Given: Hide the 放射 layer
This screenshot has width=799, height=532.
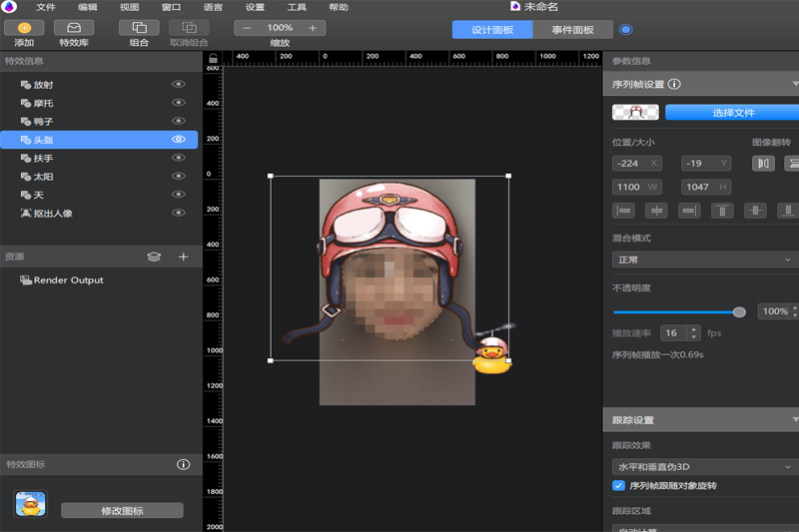Looking at the screenshot, I should (179, 84).
